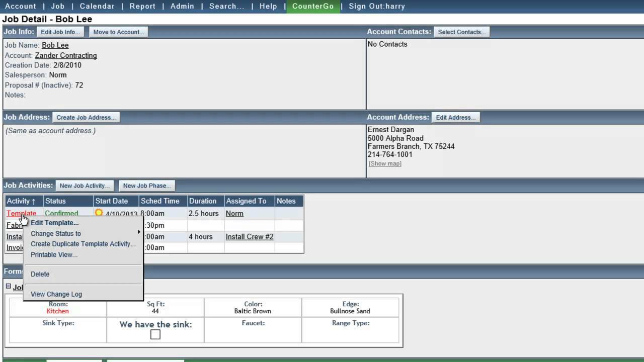The image size is (644, 362).
Task: Click 'Create Job Address...' button
Action: pos(86,118)
